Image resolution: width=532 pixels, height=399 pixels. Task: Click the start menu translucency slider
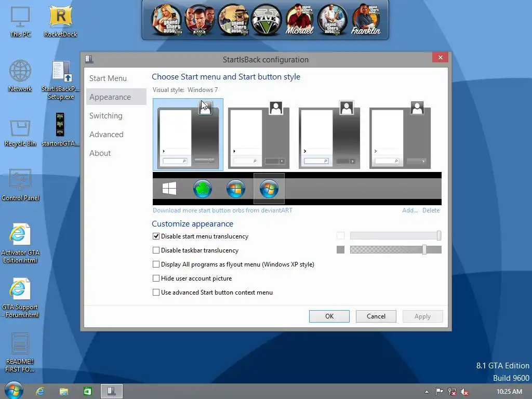pyautogui.click(x=395, y=235)
